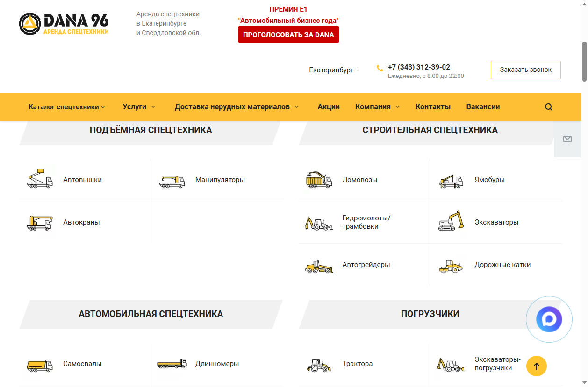Call the +7 (343) 312-39-02 number link

pyautogui.click(x=419, y=67)
